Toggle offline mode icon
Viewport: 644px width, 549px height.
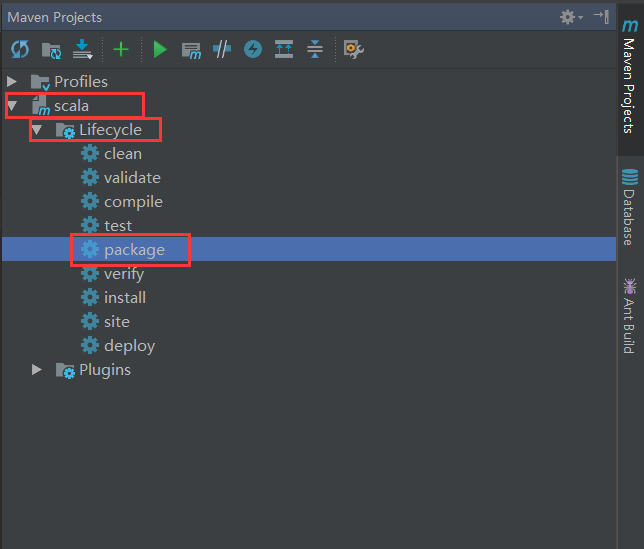(222, 50)
